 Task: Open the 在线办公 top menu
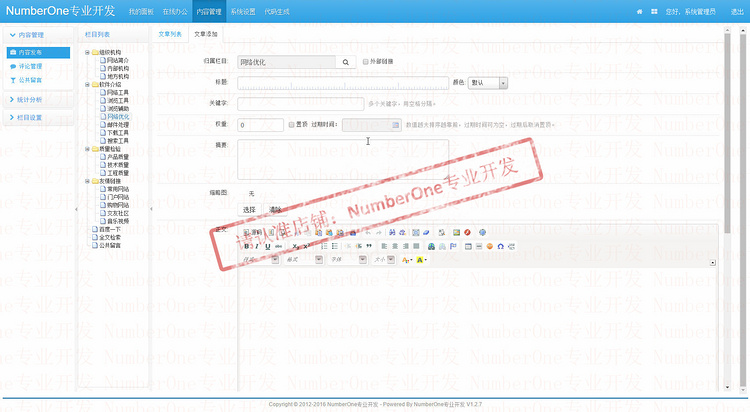(x=175, y=11)
